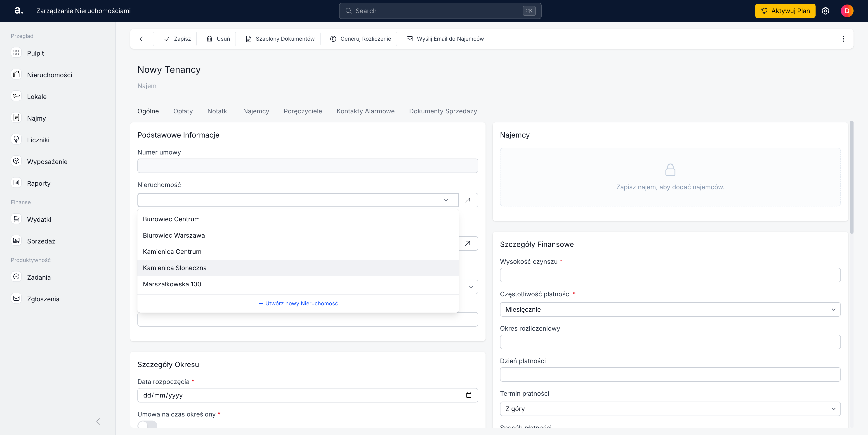Switch to the Kontakty Alarmowe tab

point(365,111)
